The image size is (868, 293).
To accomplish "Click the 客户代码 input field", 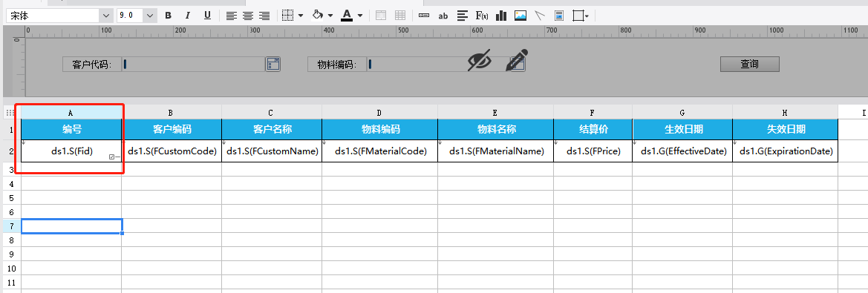I will coord(194,65).
